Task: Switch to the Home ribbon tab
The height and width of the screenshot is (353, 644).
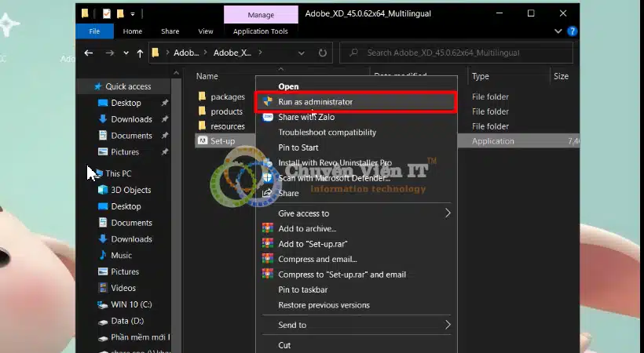Action: point(132,31)
